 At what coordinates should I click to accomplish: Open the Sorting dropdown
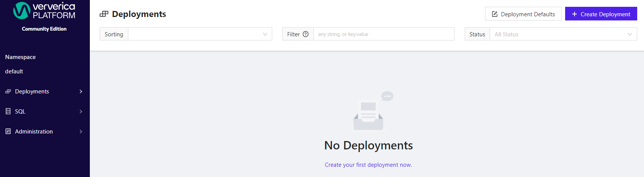200,34
